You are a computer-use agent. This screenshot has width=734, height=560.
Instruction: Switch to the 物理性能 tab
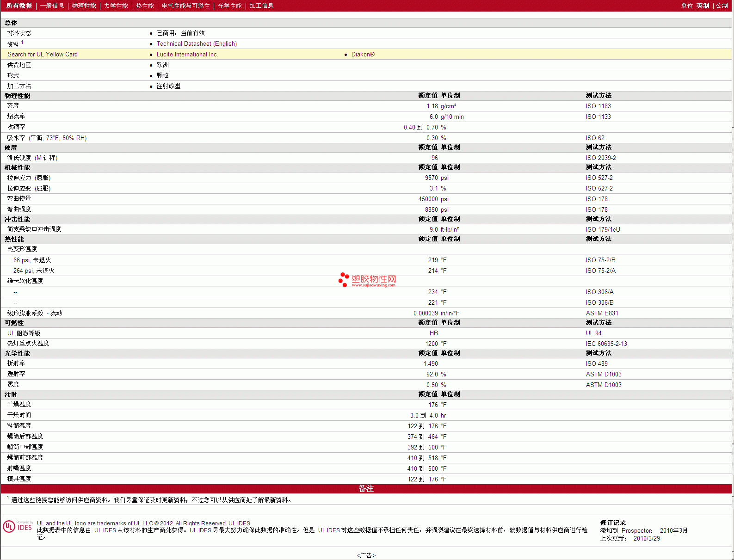(x=84, y=6)
